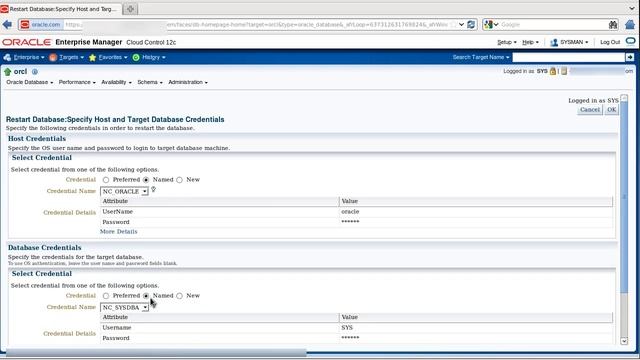Click the Oracle oval icon by Log Out

click(631, 41)
